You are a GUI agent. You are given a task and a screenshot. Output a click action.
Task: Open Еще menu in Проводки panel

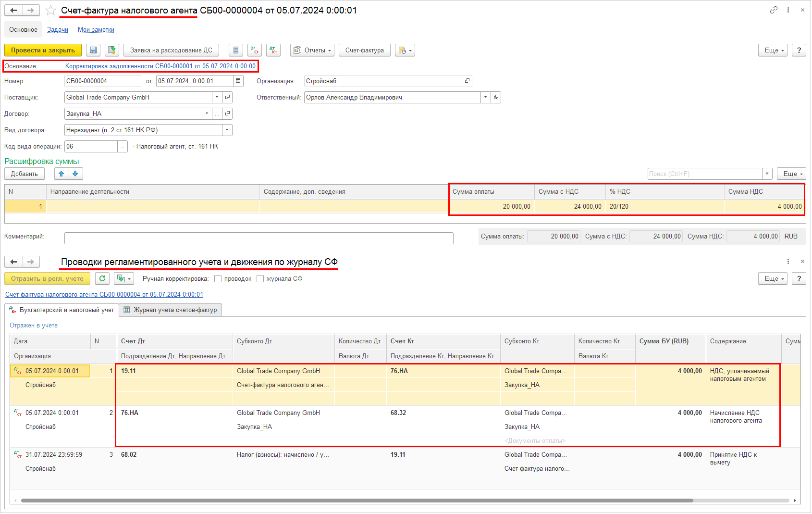click(x=773, y=278)
